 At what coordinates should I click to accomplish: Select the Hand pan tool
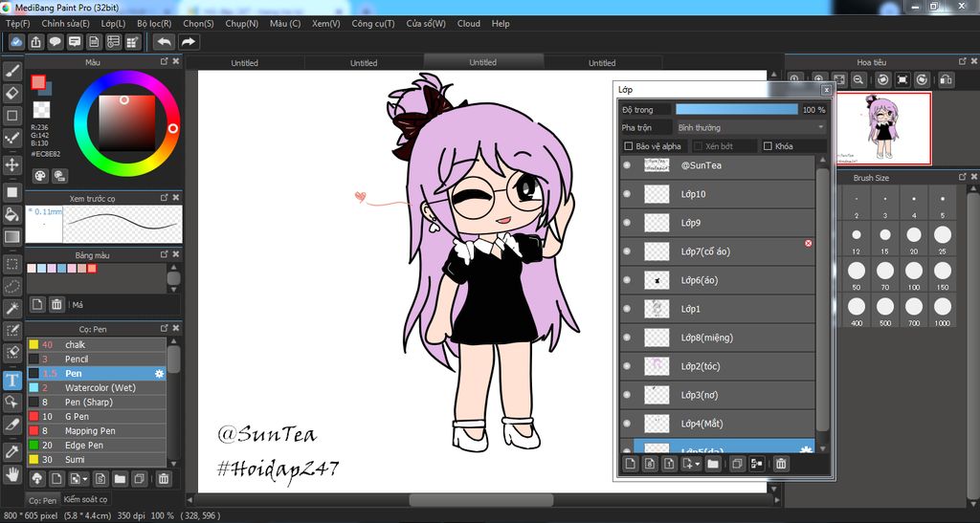pyautogui.click(x=11, y=473)
